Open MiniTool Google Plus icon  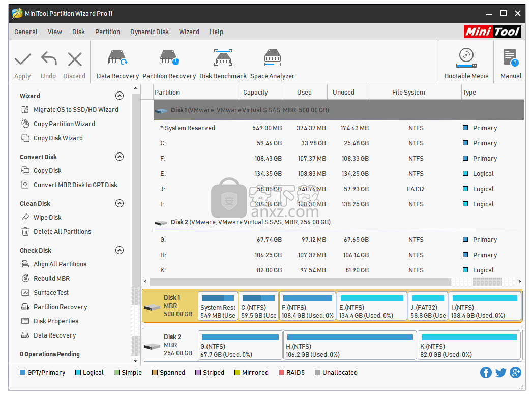pos(515,372)
